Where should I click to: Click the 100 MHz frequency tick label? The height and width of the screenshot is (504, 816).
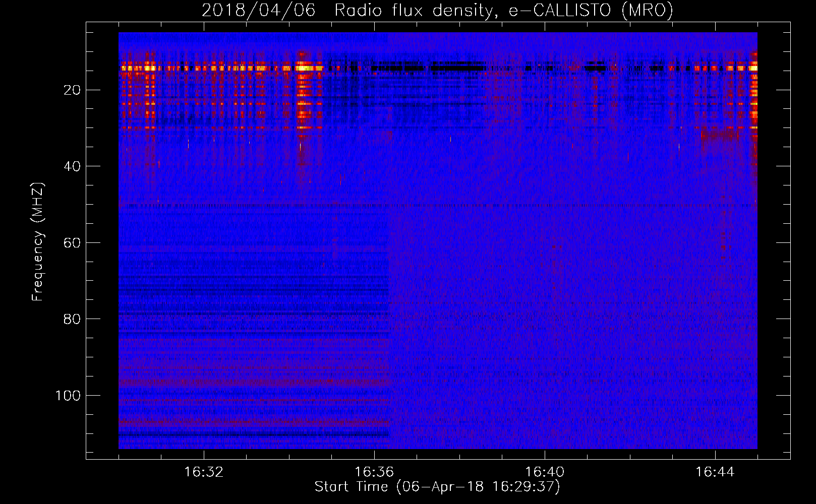68,396
